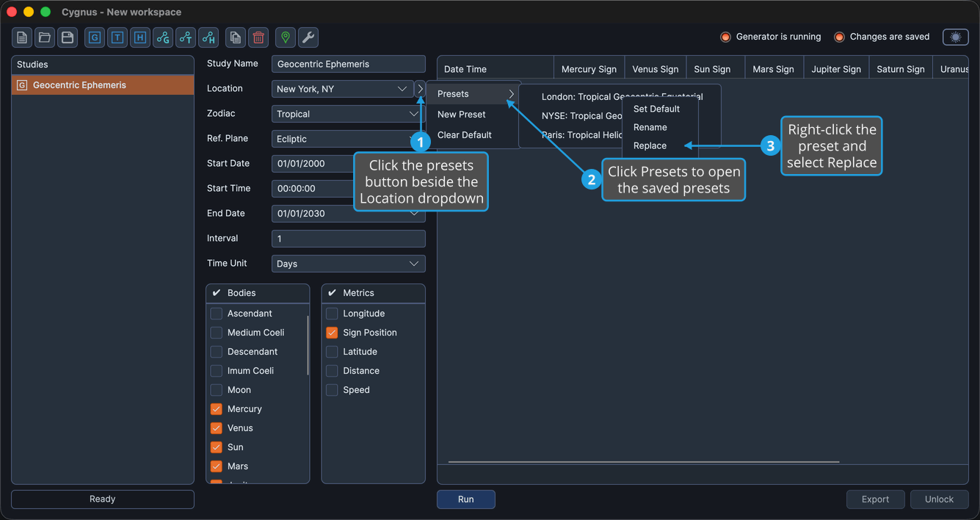Click the Export button
This screenshot has height=520, width=980.
(x=875, y=499)
